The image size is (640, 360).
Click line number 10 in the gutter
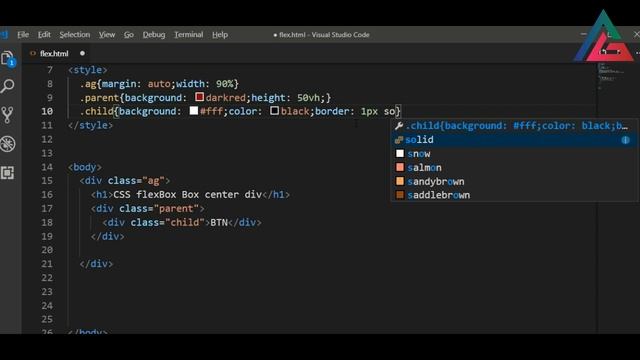click(x=47, y=111)
